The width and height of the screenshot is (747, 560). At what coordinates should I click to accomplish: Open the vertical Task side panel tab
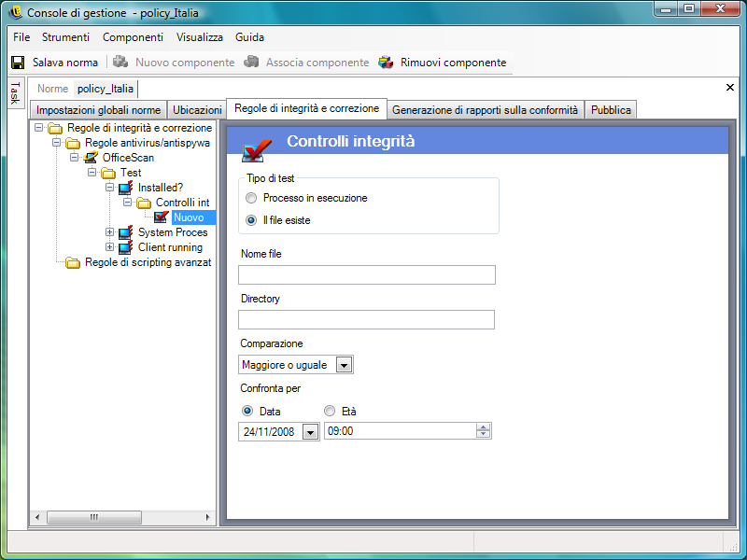click(x=16, y=92)
